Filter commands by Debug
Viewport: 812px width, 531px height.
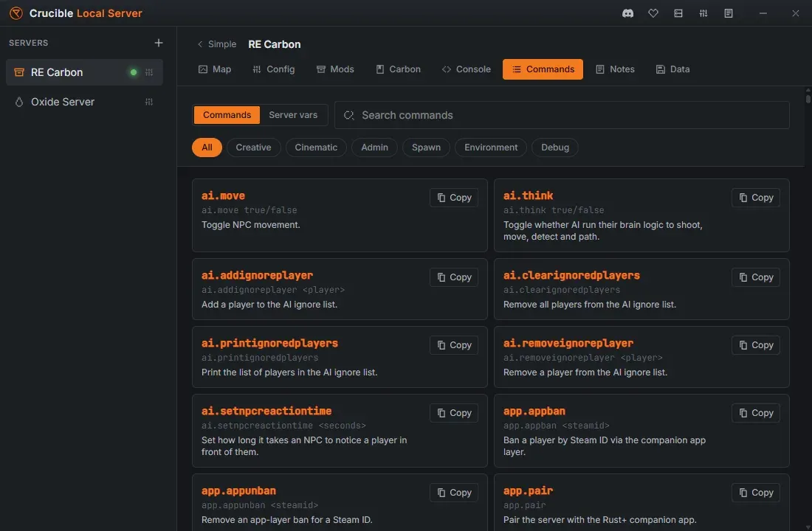click(555, 147)
